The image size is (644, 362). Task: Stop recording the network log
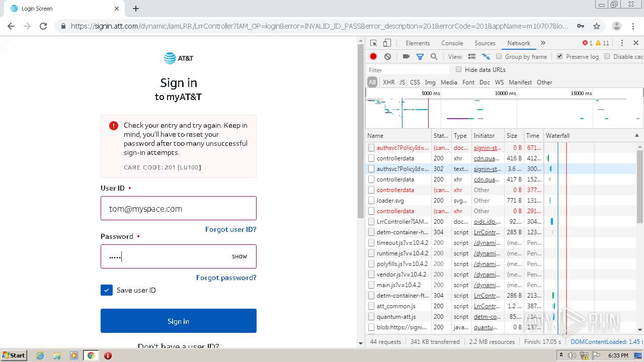point(373,57)
